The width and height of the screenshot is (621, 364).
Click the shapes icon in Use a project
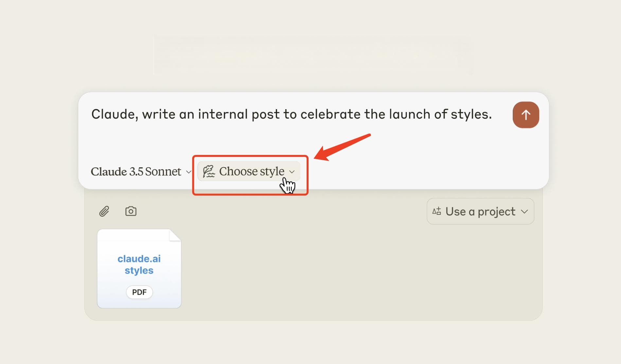click(437, 211)
